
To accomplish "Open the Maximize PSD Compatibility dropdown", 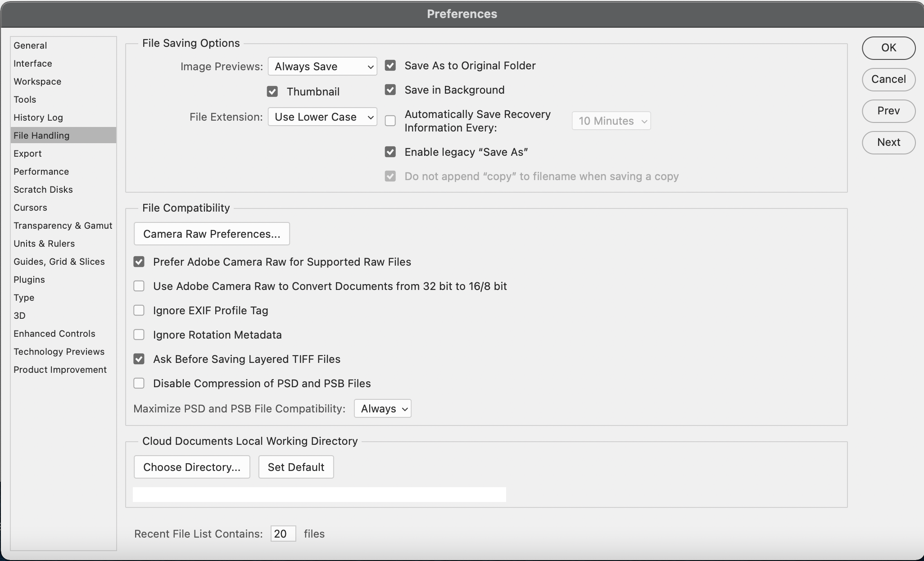I will click(x=382, y=408).
